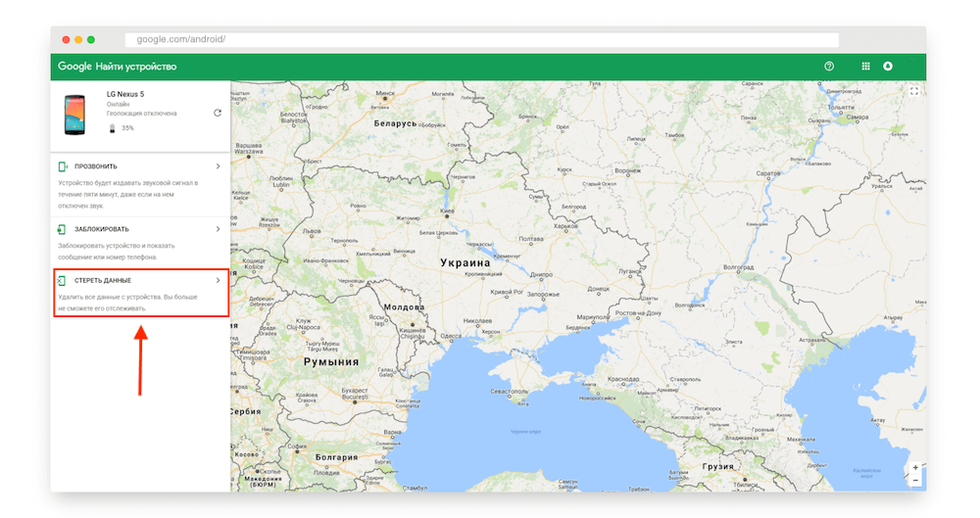Click the LG Nexus 5 device name
Image resolution: width=980 pixels, height=518 pixels.
pyautogui.click(x=125, y=94)
